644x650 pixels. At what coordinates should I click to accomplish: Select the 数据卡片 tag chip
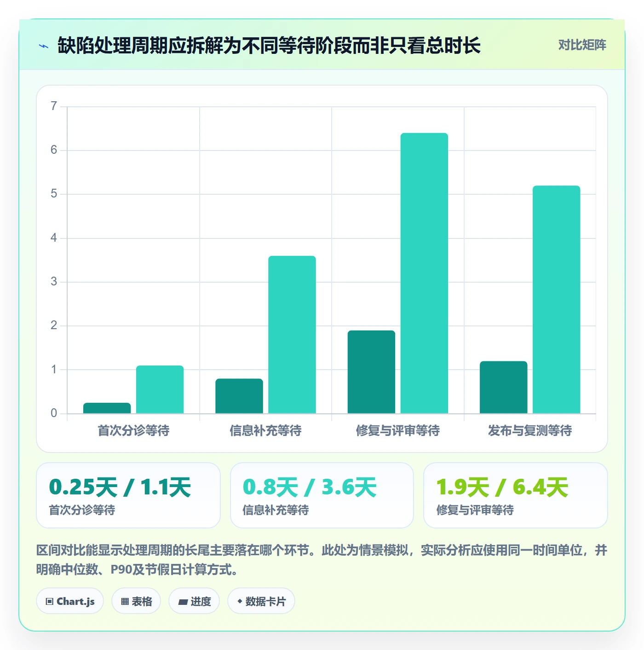(261, 601)
